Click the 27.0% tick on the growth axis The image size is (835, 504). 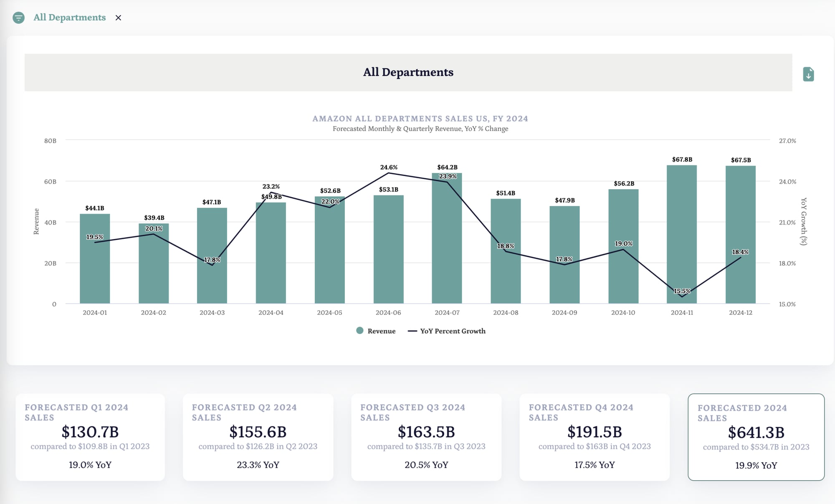pos(787,141)
